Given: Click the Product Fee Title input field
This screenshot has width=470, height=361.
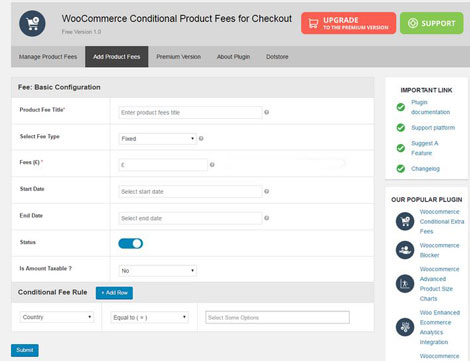Looking at the screenshot, I should (x=190, y=113).
